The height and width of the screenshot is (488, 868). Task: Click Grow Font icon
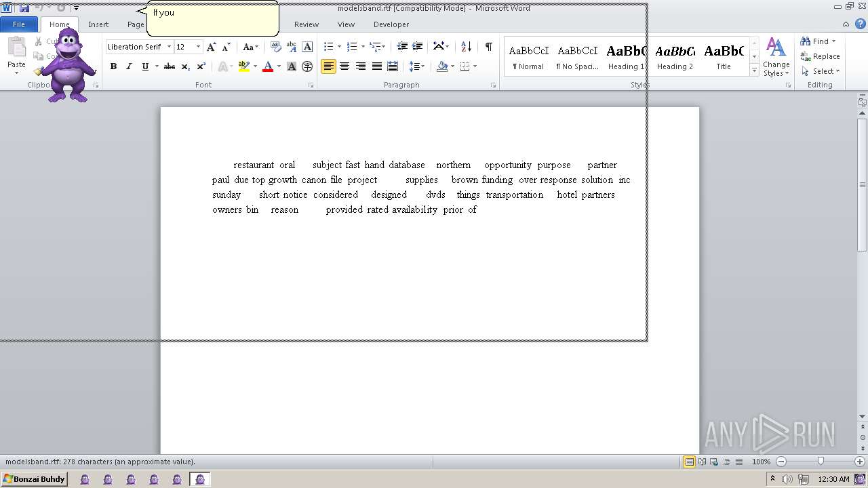[x=212, y=47]
